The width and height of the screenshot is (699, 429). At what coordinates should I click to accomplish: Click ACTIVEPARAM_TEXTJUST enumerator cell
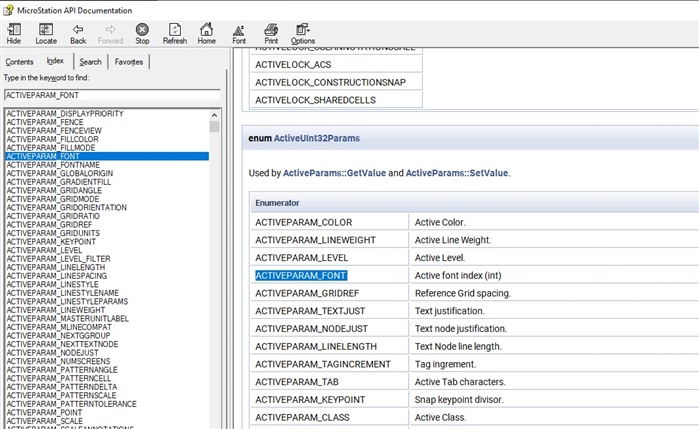click(x=329, y=311)
